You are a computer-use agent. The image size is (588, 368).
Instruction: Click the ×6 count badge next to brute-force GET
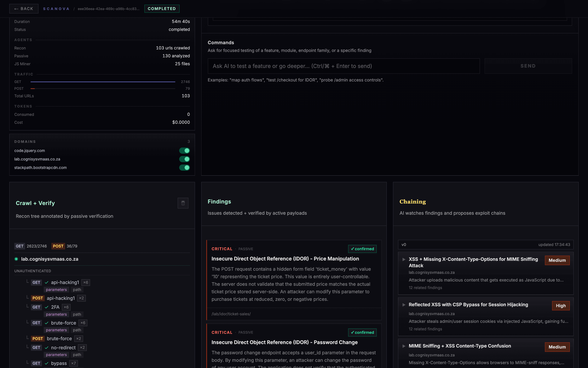[83, 323]
